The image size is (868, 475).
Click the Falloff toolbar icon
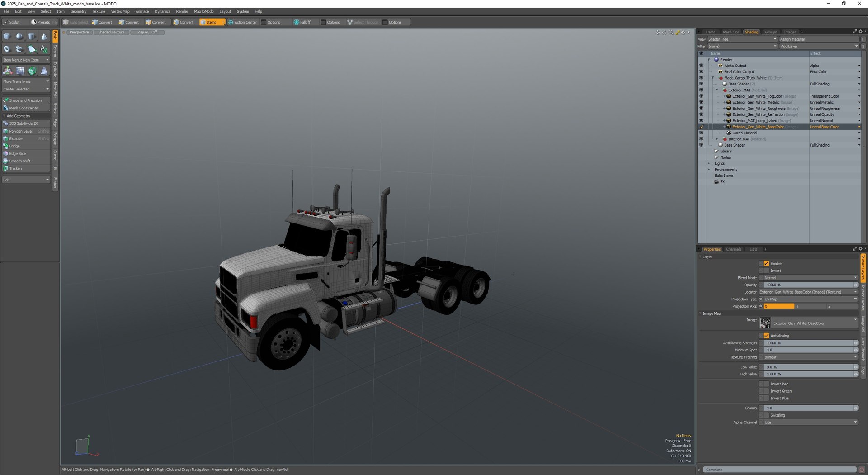pyautogui.click(x=297, y=22)
